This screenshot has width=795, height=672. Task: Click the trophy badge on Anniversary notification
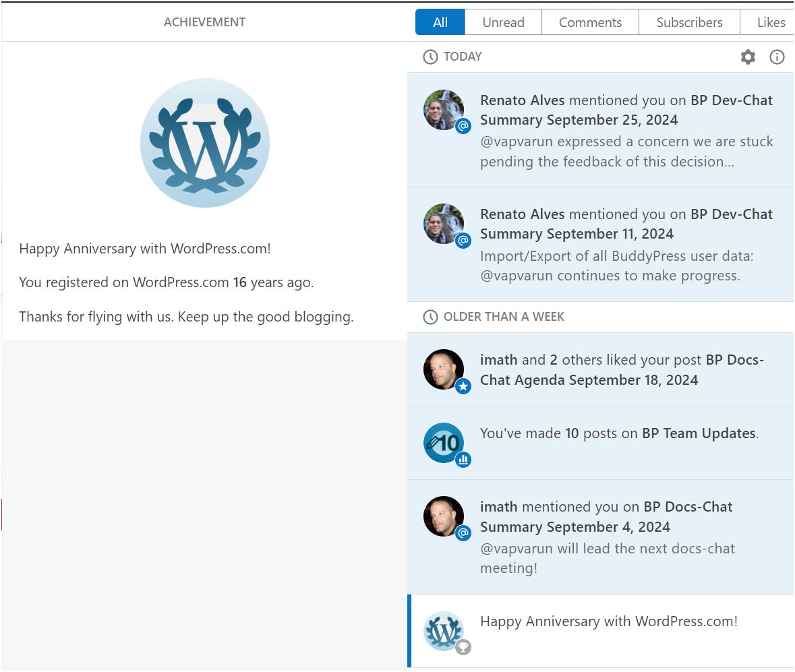(x=463, y=647)
